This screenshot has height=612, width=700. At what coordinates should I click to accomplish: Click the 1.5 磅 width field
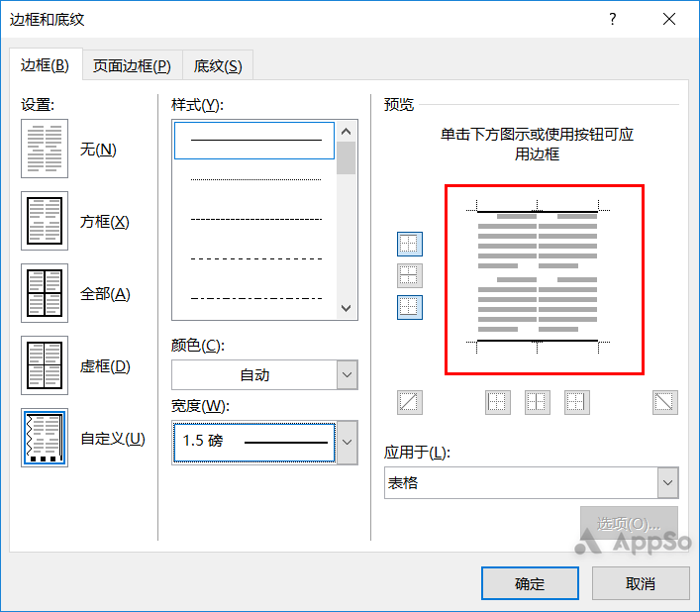(x=254, y=442)
